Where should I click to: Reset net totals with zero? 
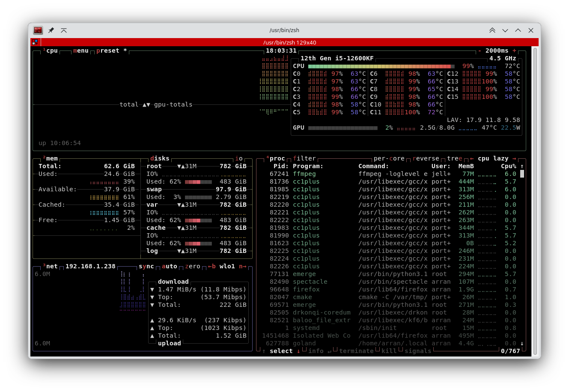pyautogui.click(x=193, y=266)
